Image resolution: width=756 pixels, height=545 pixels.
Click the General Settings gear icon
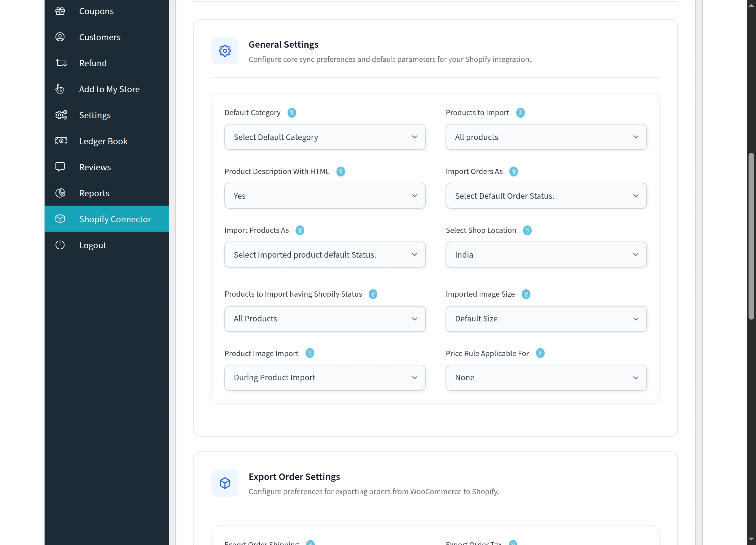point(225,51)
